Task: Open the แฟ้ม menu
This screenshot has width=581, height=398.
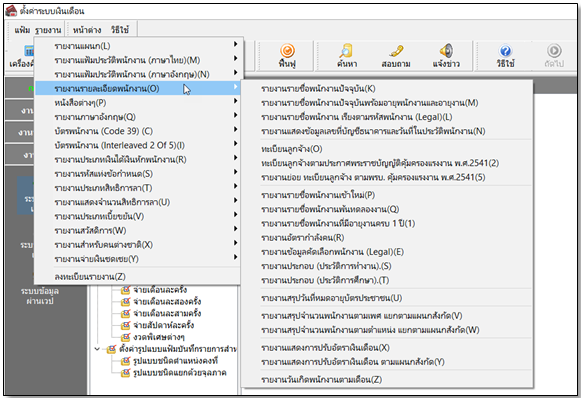Action: click(x=22, y=30)
